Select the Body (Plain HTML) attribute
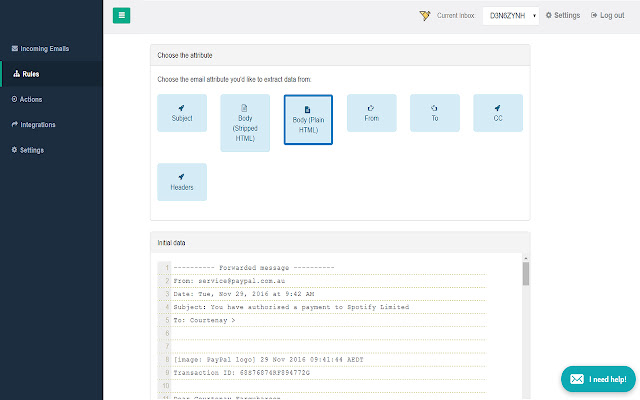The image size is (640, 400). coord(308,120)
